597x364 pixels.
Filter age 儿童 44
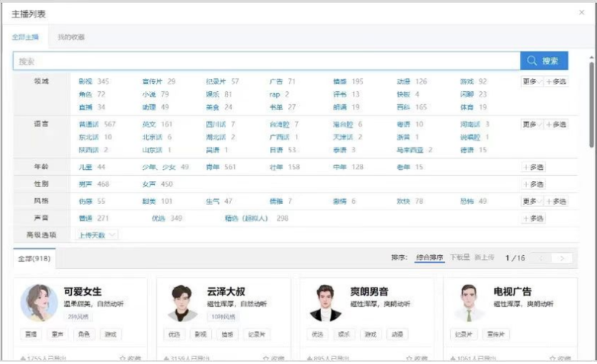[x=91, y=167]
